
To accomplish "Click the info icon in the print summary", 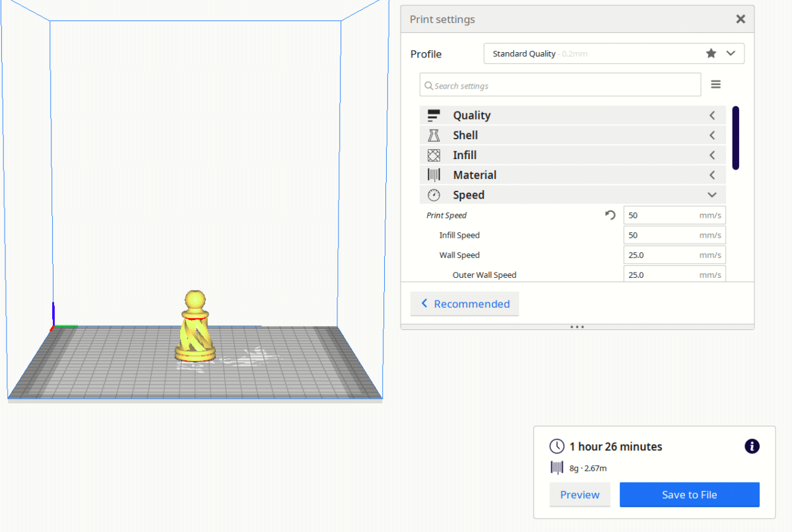I will click(752, 446).
